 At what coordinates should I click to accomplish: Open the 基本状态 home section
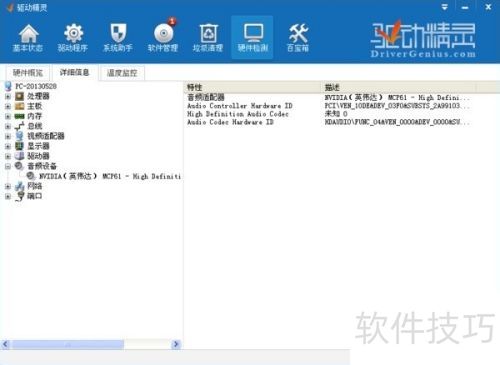tap(28, 38)
